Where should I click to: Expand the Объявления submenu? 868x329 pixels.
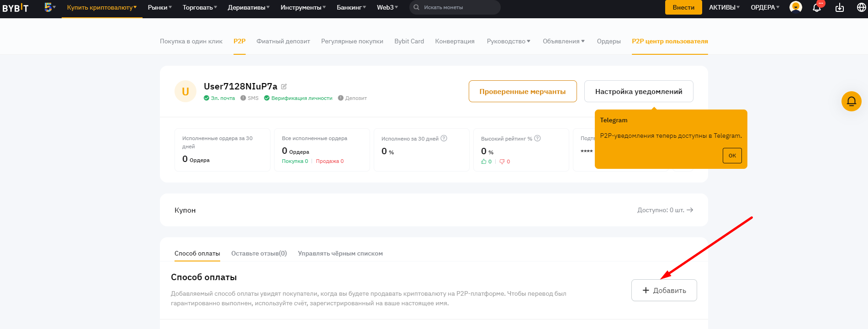point(564,41)
